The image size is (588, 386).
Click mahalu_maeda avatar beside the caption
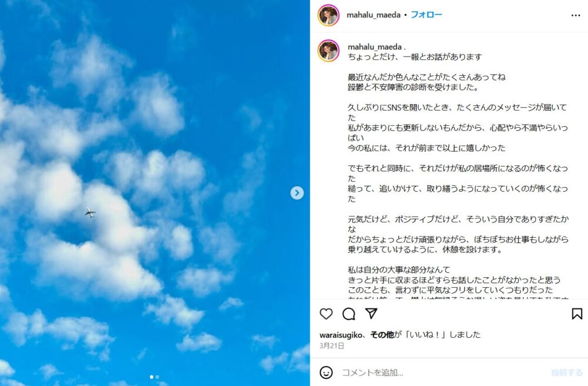pos(329,50)
